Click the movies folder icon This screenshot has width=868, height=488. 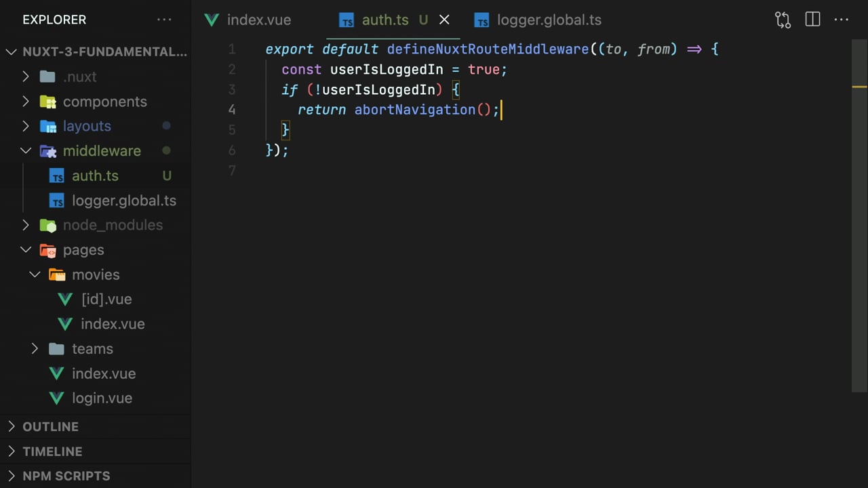coord(57,274)
